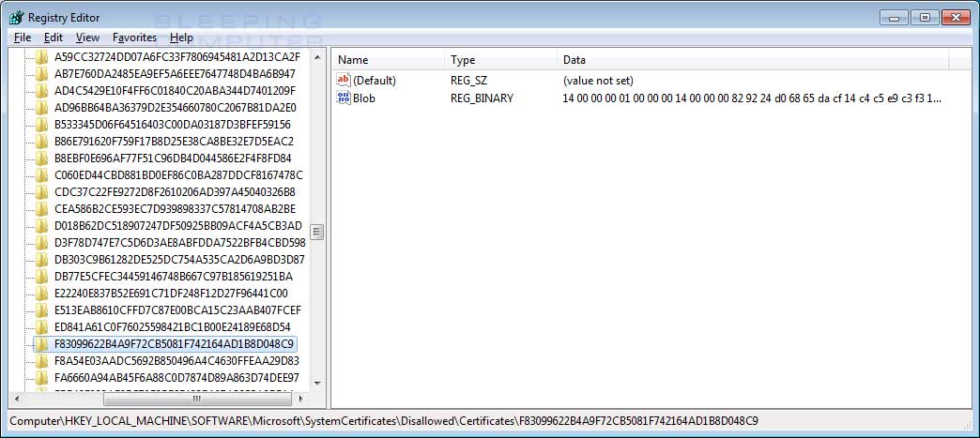
Task: Click folder icon of E22240E837B52E691C71DF248F12D27F96441C00
Action: tap(42, 293)
